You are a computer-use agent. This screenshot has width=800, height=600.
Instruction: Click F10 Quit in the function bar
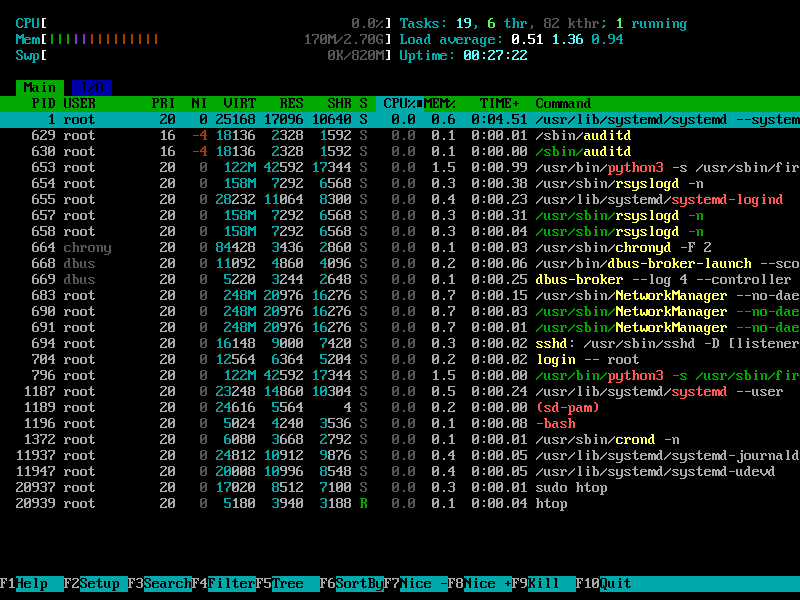(604, 584)
